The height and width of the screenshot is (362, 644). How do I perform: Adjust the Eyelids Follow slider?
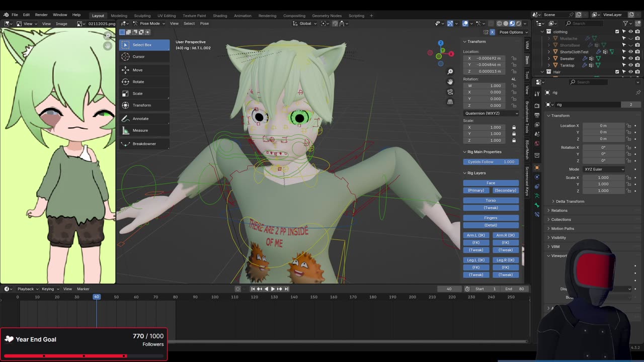coord(491,162)
